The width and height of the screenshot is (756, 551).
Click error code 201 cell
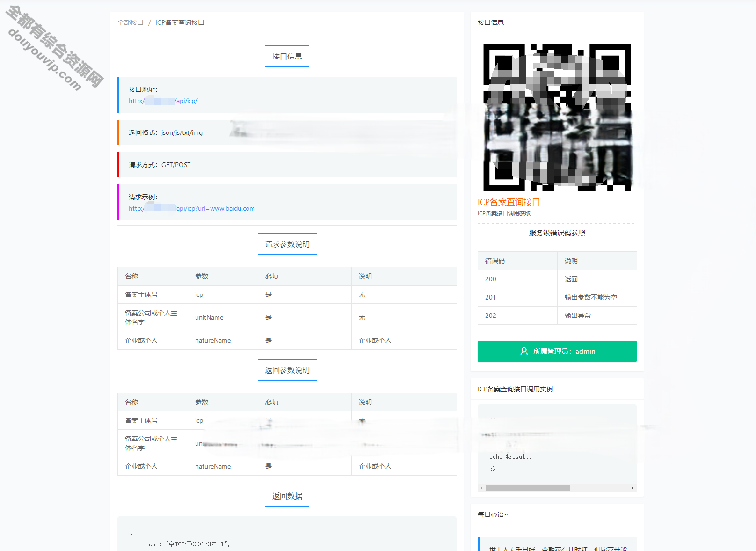point(517,297)
